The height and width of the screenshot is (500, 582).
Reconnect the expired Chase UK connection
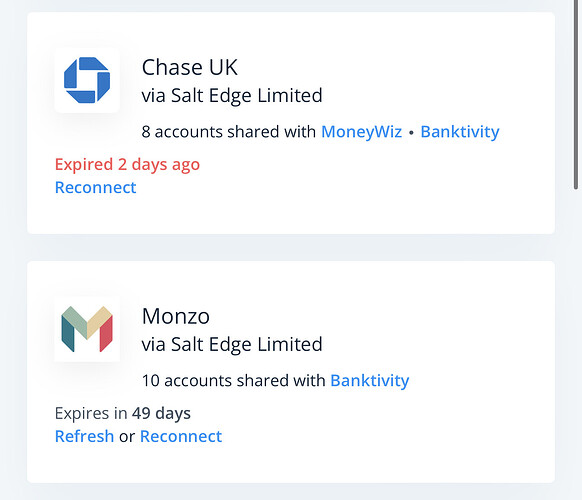click(x=95, y=187)
